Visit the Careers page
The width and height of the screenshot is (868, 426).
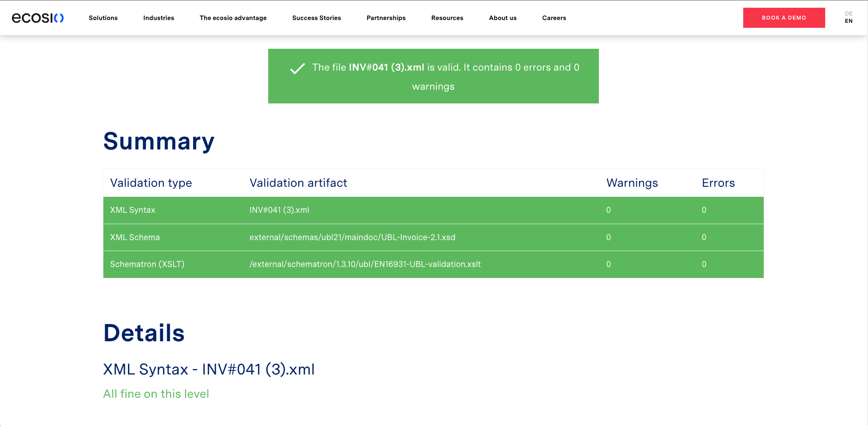click(554, 18)
